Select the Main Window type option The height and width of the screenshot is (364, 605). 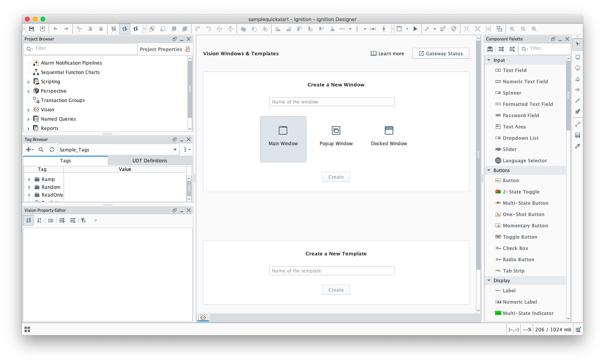pos(283,139)
